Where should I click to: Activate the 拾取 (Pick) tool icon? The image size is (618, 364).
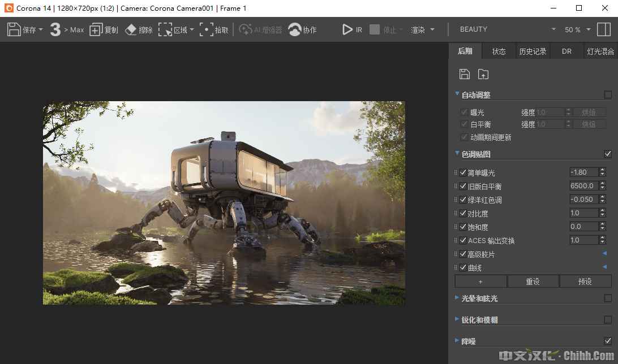[207, 29]
